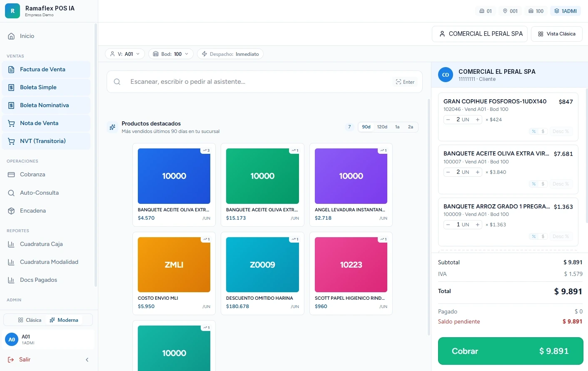Focus the scan or search input field
588x371 pixels.
(265, 82)
